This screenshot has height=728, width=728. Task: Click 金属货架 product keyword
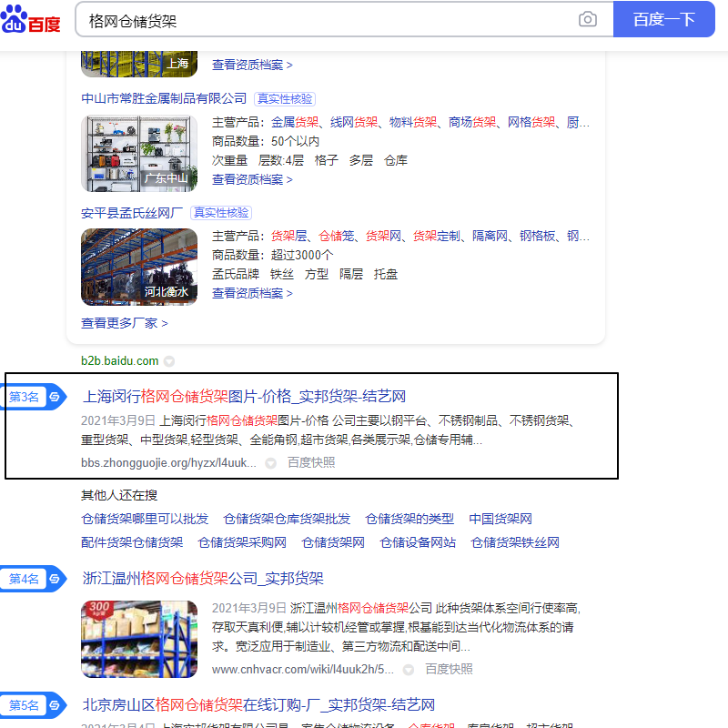[x=295, y=122]
